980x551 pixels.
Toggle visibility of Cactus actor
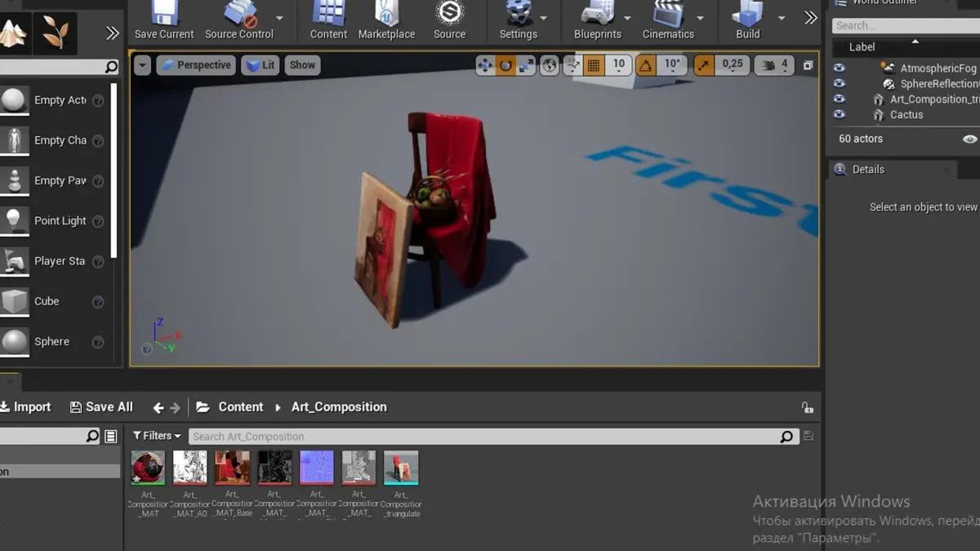click(839, 114)
